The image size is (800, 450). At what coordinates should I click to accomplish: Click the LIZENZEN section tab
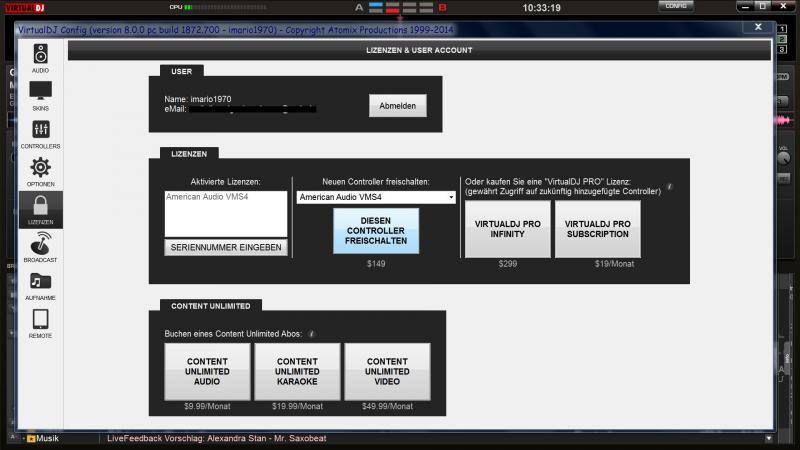(189, 154)
